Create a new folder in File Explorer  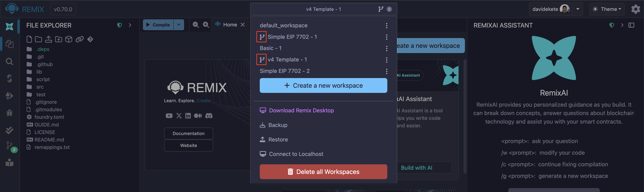coord(38,39)
